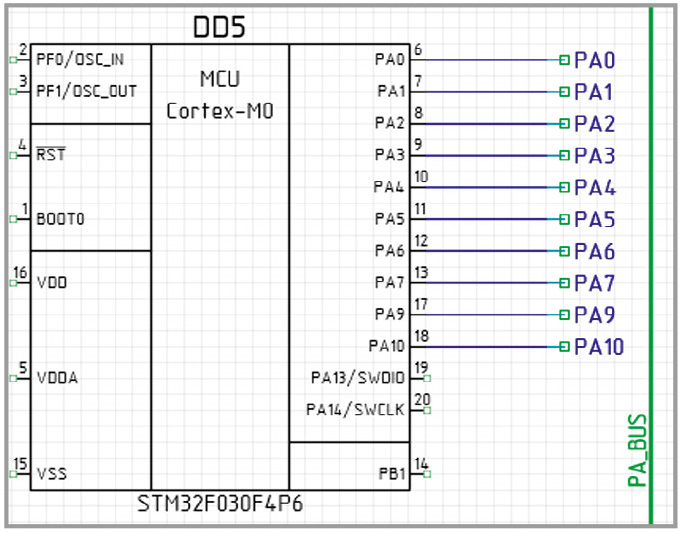Select the wire from pin 9 to PA3 label
The image size is (681, 533).
486,155
